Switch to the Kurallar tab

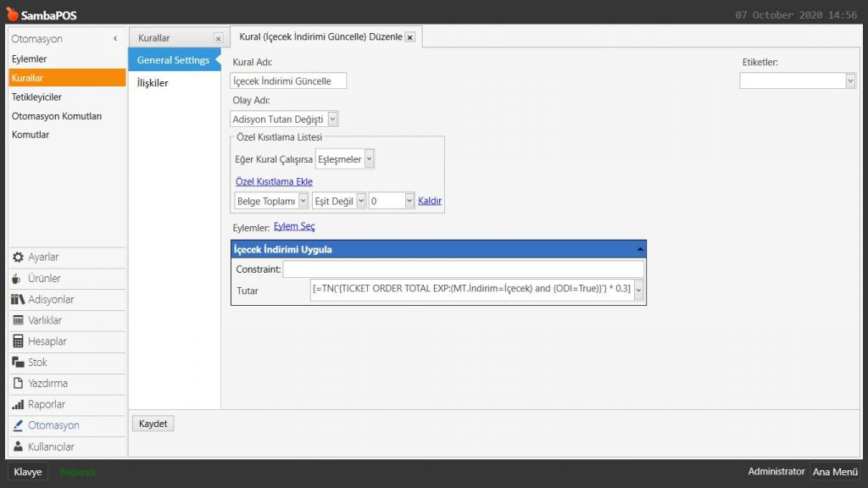[x=154, y=38]
